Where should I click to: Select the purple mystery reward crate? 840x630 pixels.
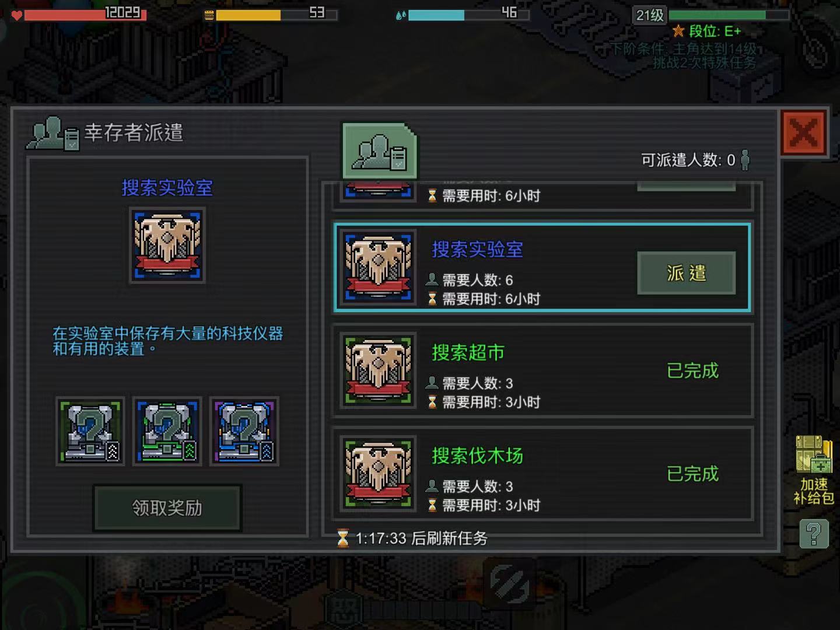tap(244, 432)
